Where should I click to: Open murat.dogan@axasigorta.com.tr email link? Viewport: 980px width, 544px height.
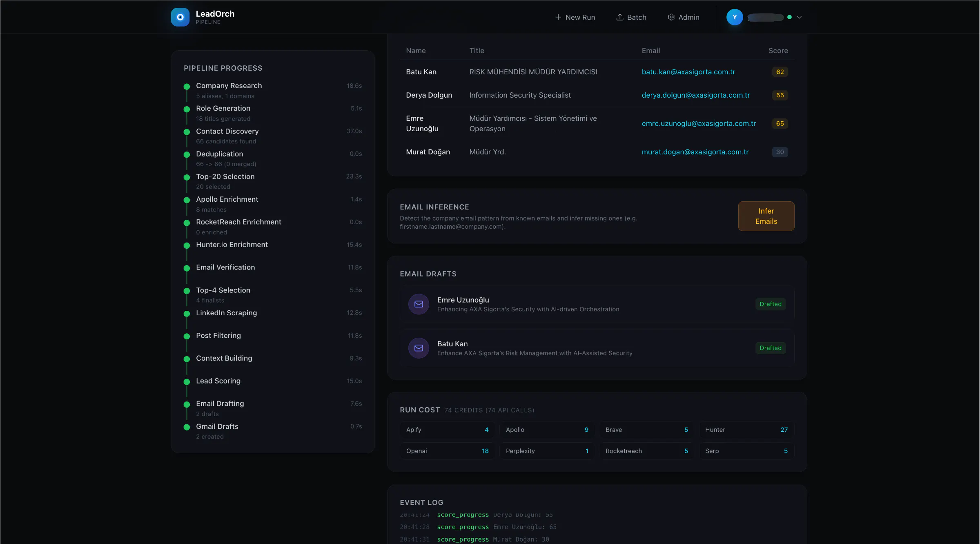click(695, 152)
